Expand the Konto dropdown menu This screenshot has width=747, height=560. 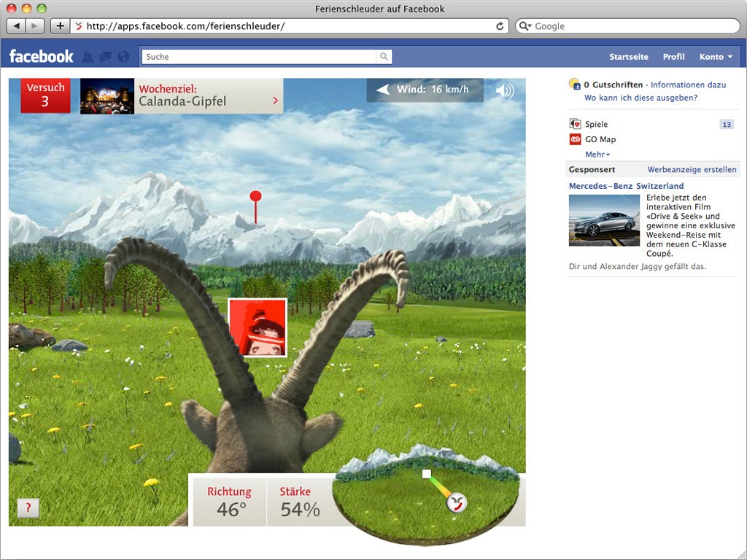716,57
